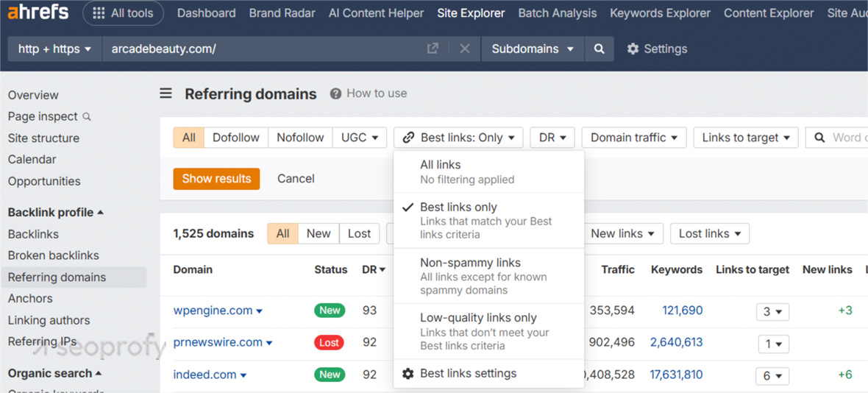Click the Cancel button
Image resolution: width=868 pixels, height=393 pixels.
(296, 179)
